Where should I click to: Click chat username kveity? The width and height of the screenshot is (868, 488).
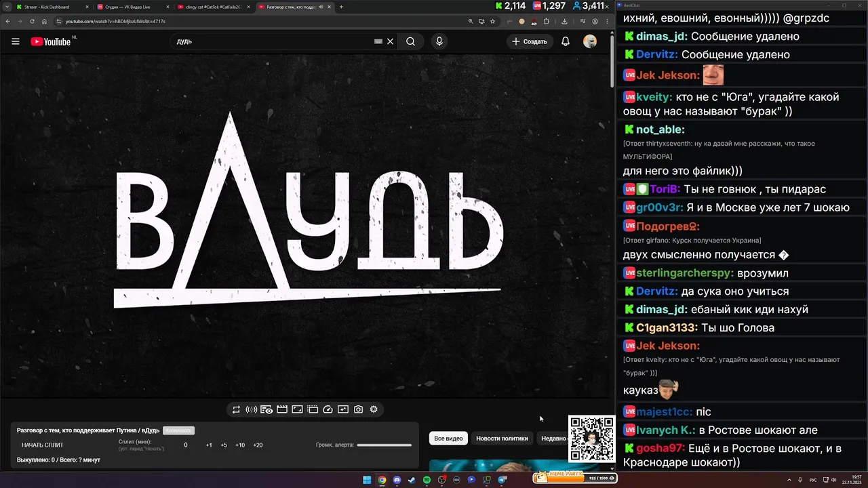(x=652, y=97)
